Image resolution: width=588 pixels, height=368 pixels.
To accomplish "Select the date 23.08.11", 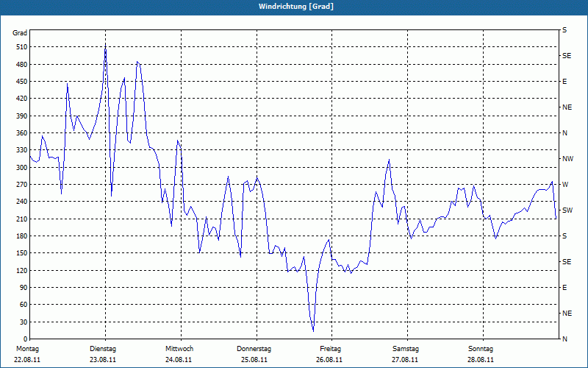I will pyautogui.click(x=103, y=360).
